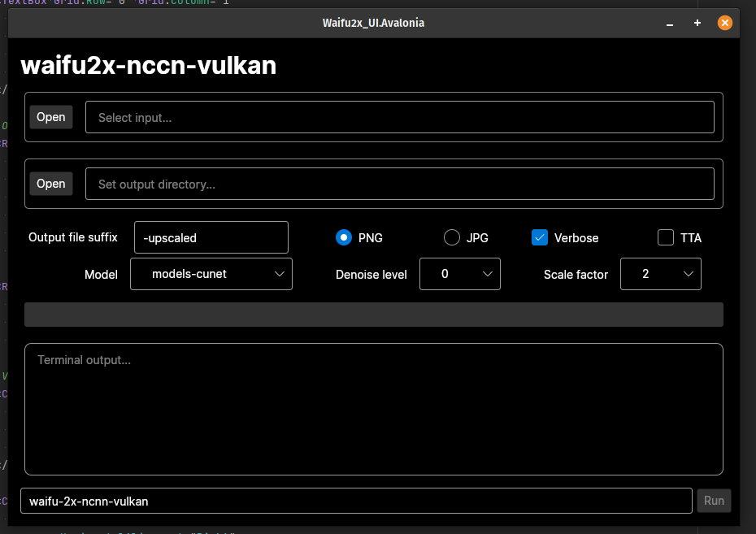
Task: Click the Denoise level label
Action: coord(371,275)
